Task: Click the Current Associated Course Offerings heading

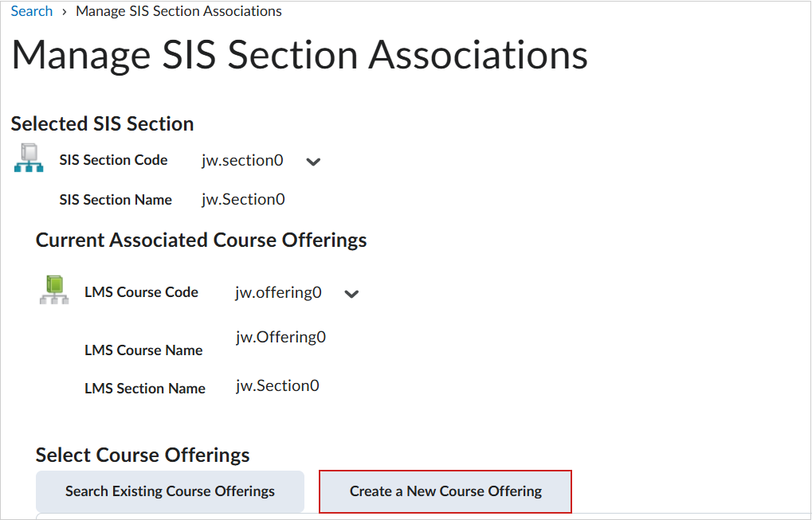Action: [x=201, y=240]
